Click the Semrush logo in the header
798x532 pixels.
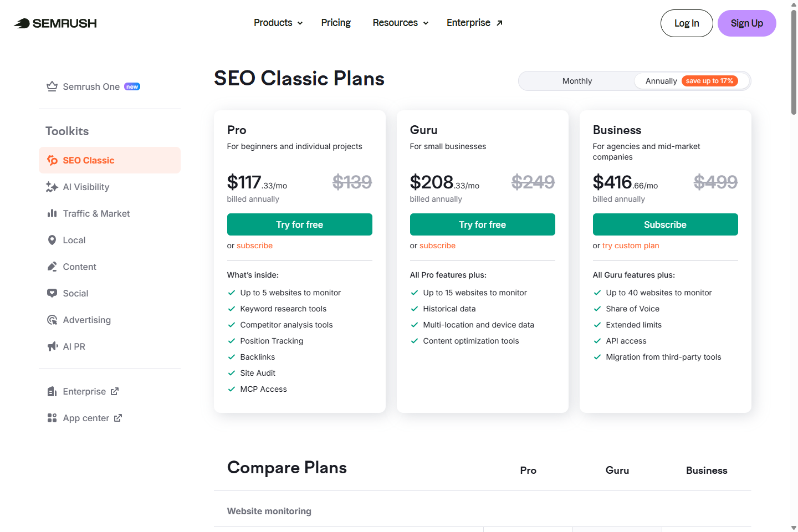click(x=54, y=23)
